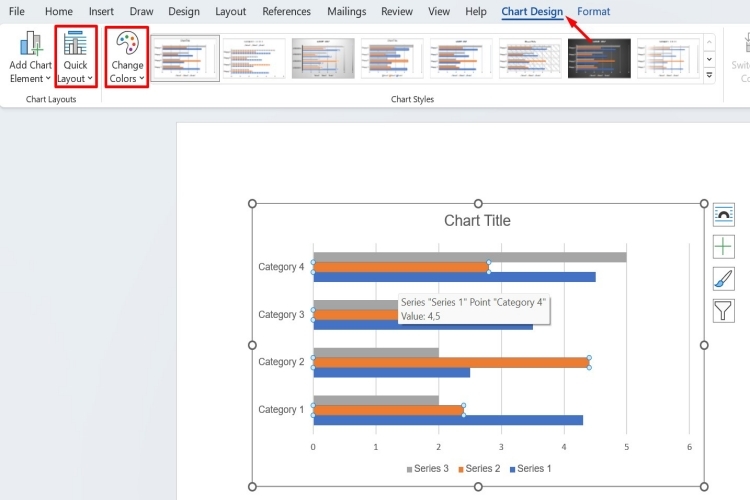This screenshot has width=750, height=500.
Task: Open Add Chart Element dropdown
Action: (x=30, y=57)
